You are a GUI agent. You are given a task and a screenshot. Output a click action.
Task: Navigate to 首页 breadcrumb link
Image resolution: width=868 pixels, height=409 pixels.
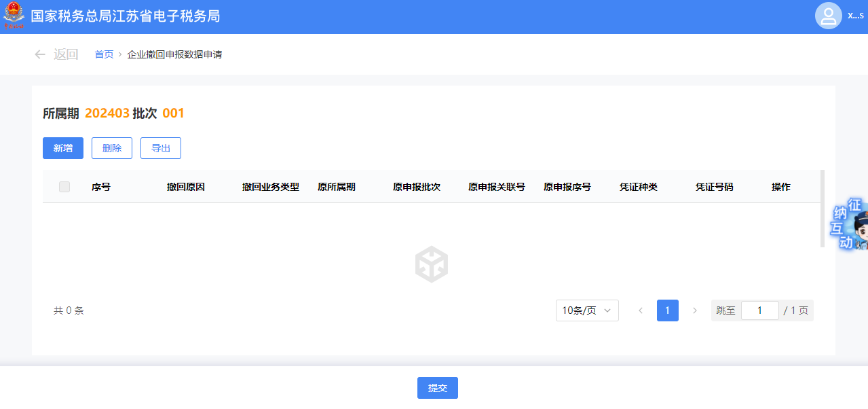[104, 54]
